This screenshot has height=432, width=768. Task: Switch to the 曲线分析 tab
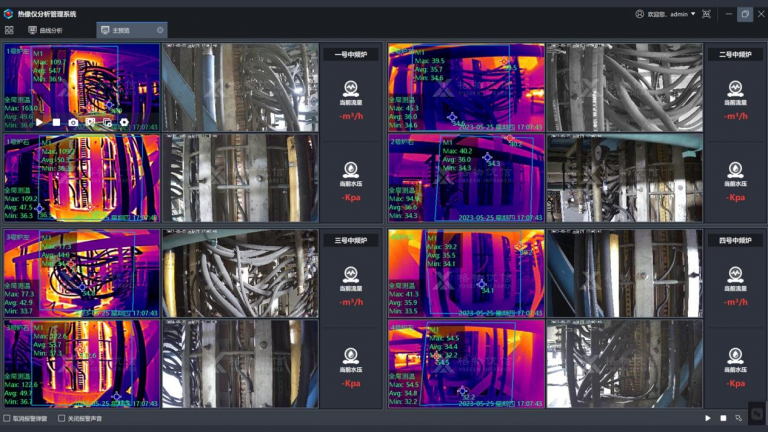pos(45,30)
